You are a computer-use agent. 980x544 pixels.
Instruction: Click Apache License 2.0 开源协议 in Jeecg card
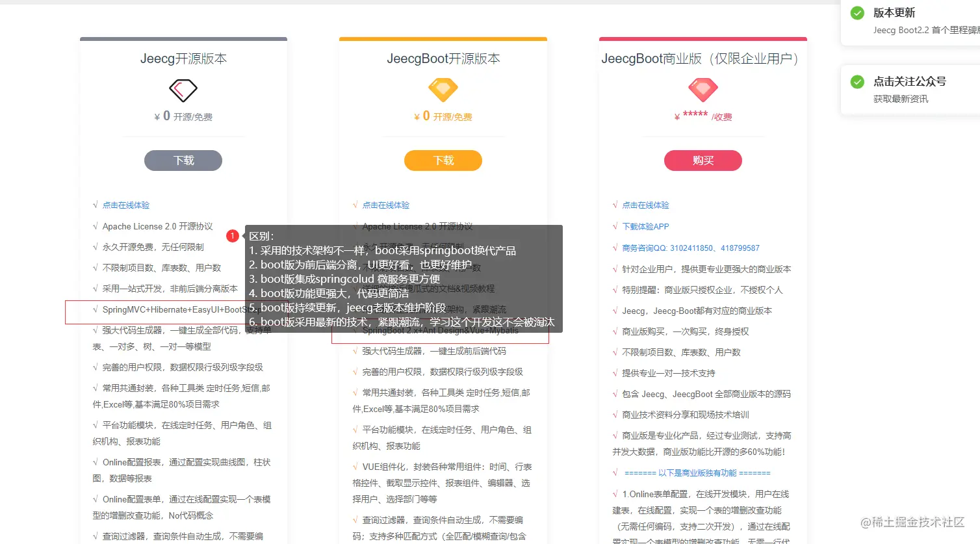point(158,227)
